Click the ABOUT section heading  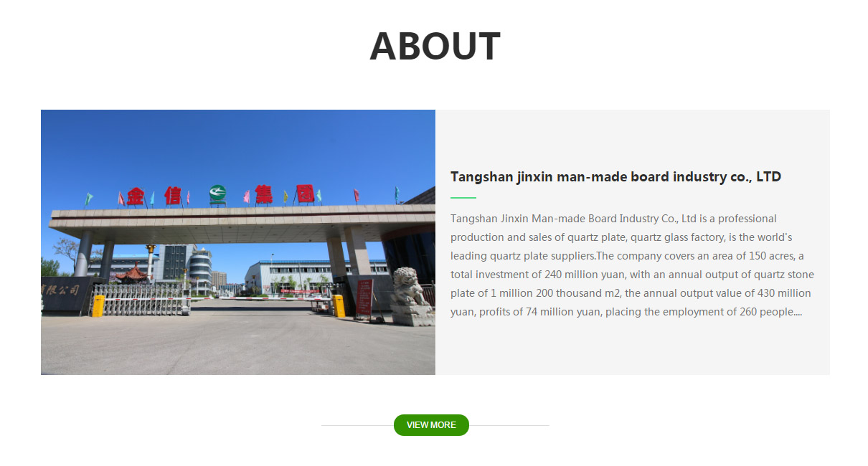point(435,46)
